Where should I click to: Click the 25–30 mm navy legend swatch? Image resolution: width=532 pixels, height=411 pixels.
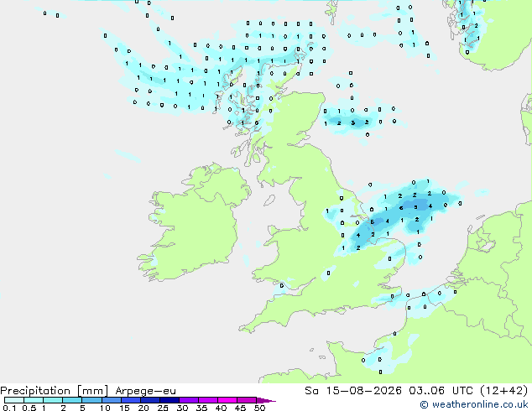coord(169,400)
